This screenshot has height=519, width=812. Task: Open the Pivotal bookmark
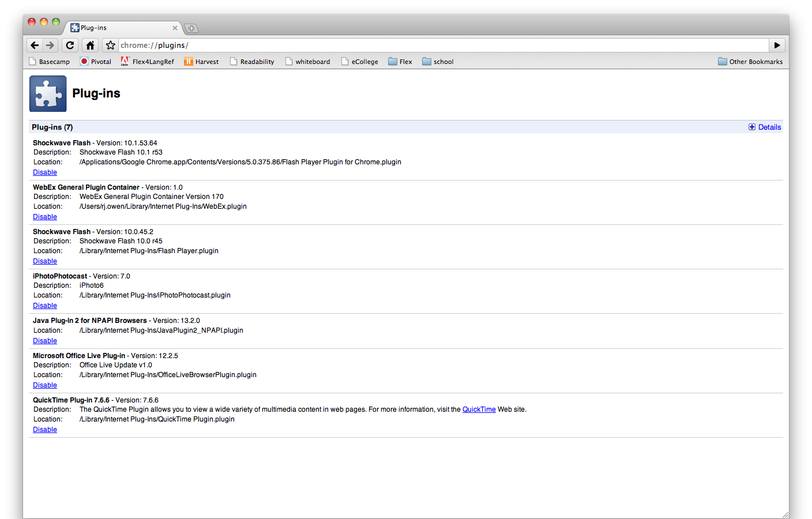(95, 62)
